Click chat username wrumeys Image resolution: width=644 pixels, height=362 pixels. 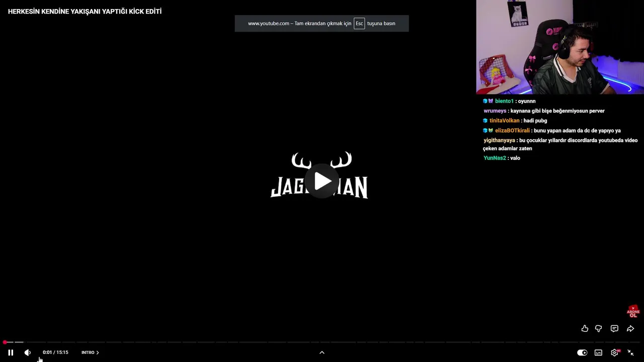(495, 111)
